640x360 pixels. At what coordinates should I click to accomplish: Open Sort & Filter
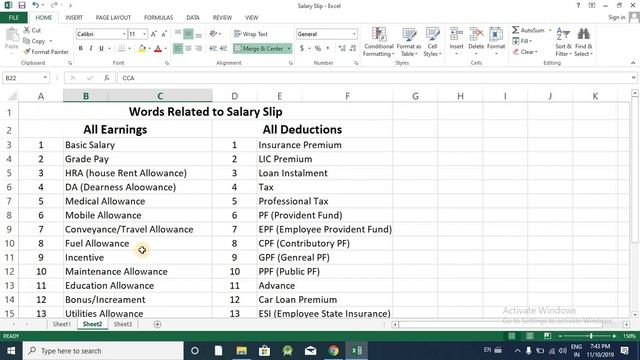(x=563, y=42)
